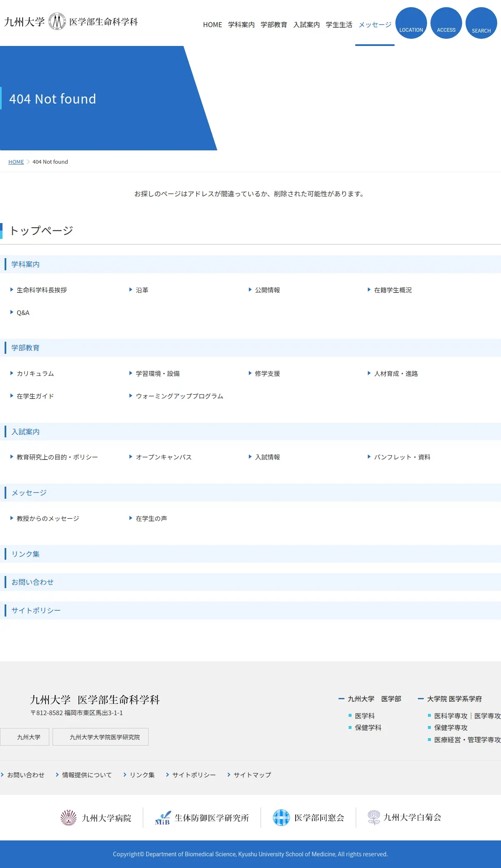Open the 学部教育 section heading link
This screenshot has width=501, height=868.
coord(25,348)
